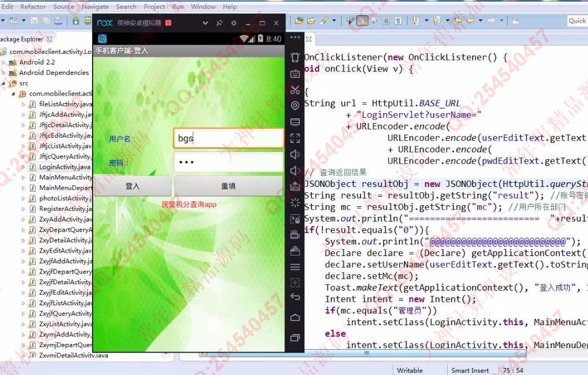Screen dimensions: 588x375
Task: Pin Nox window on top
Action: (x=219, y=23)
